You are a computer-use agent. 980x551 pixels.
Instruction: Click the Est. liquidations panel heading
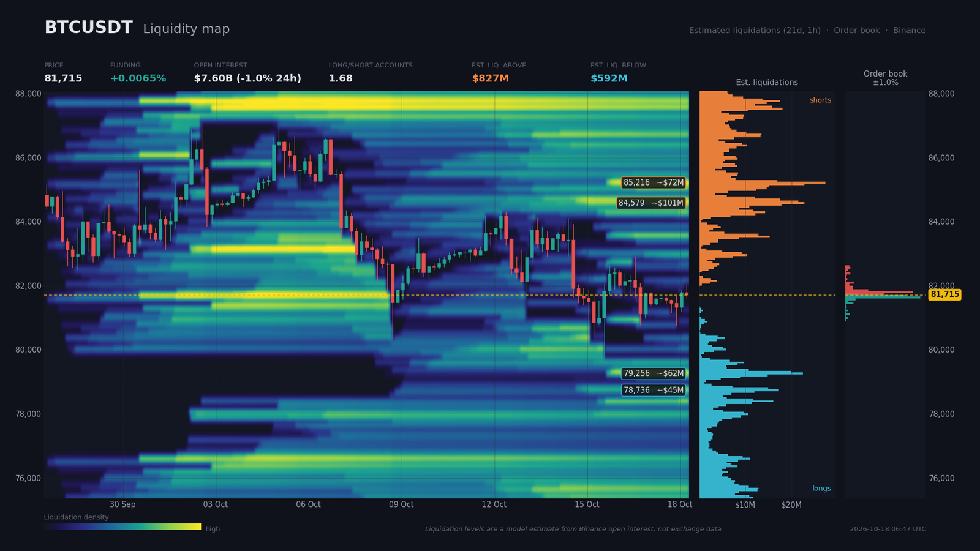[x=767, y=83]
